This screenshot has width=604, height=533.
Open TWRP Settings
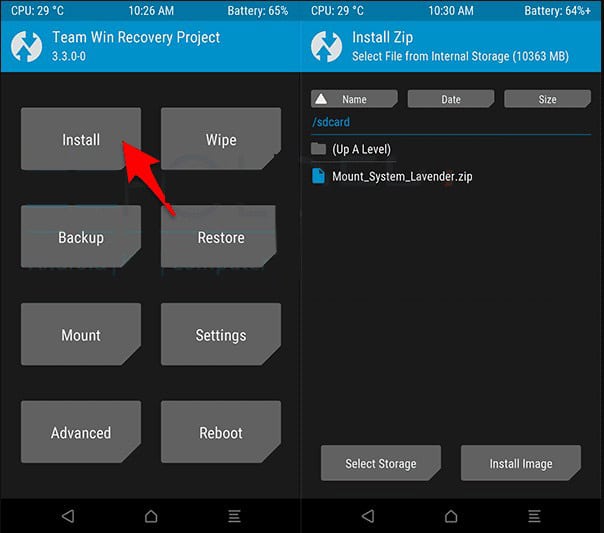click(x=221, y=335)
